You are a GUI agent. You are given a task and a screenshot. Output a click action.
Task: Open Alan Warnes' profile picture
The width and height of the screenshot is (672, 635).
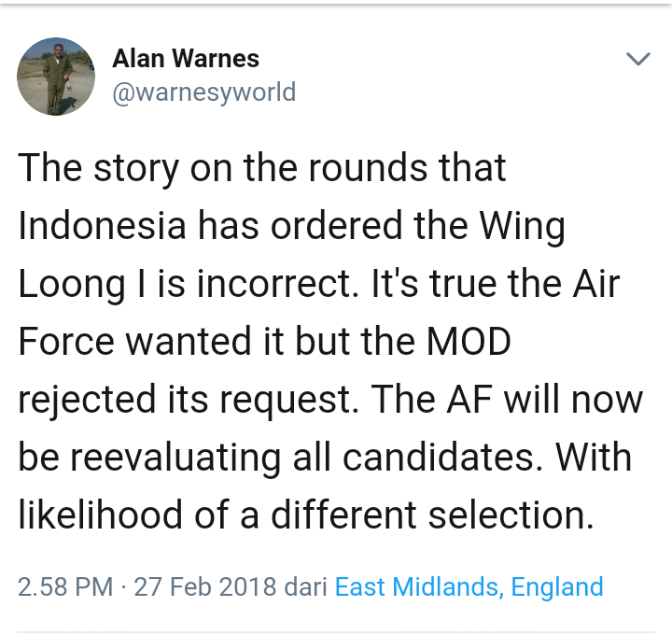pyautogui.click(x=56, y=77)
